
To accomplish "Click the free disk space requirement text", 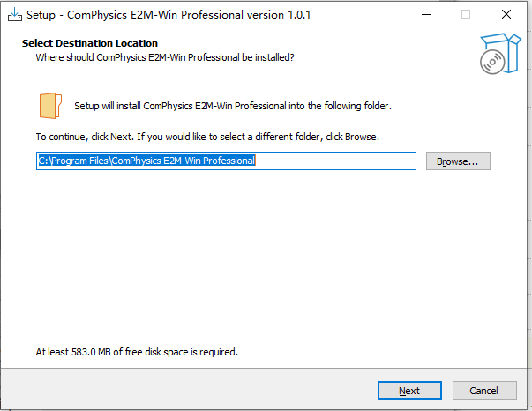I will tap(137, 351).
